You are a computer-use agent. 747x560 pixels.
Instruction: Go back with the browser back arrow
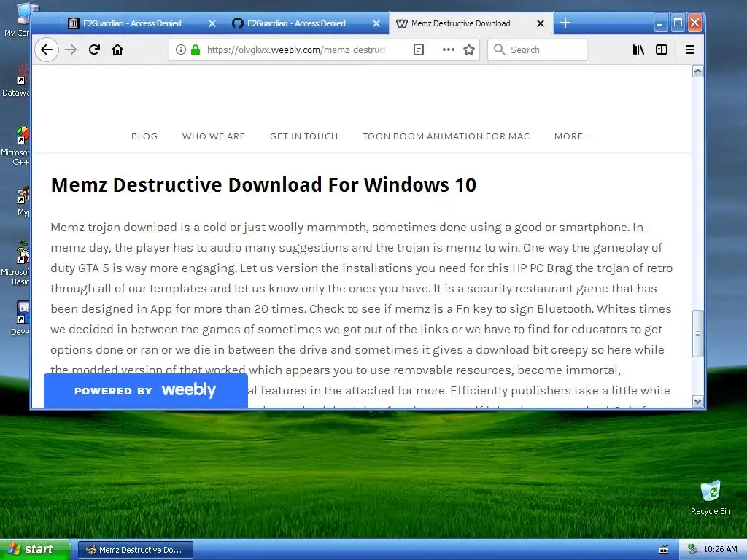point(46,50)
